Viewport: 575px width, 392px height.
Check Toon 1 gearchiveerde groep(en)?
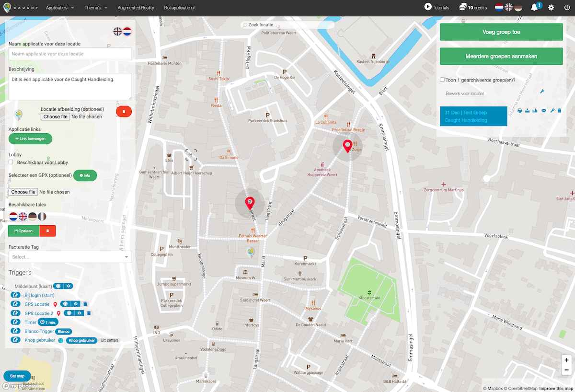pyautogui.click(x=442, y=80)
